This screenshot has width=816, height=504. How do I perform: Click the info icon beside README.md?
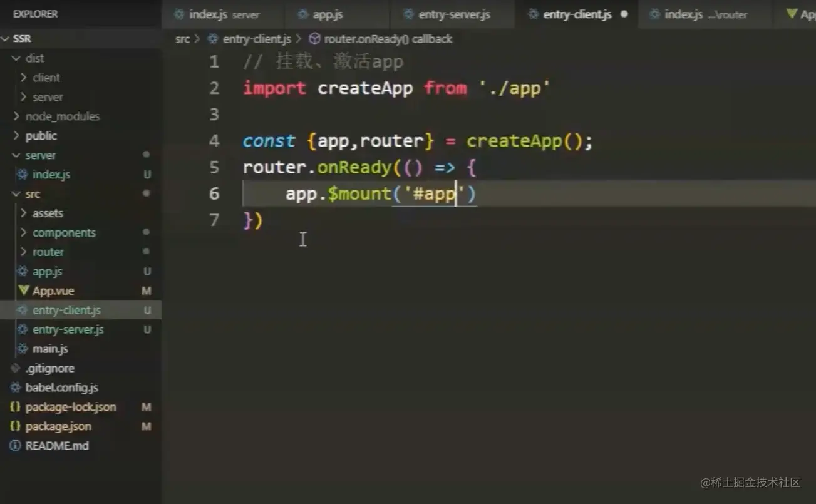[15, 446]
